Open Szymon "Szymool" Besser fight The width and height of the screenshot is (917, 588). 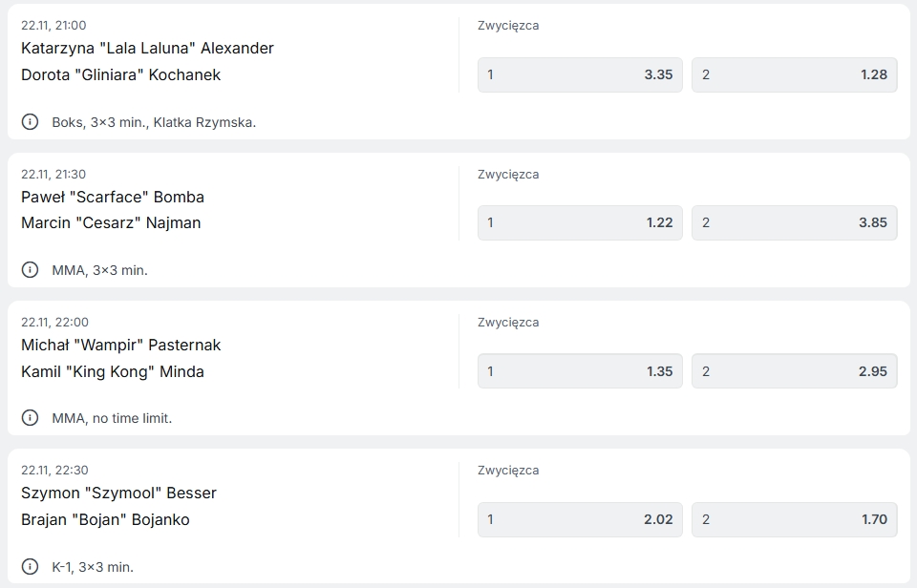click(118, 493)
